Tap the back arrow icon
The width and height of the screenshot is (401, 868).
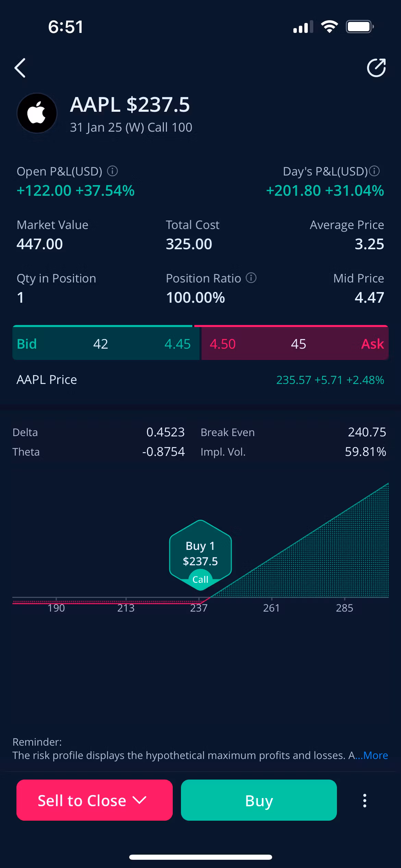[x=20, y=68]
